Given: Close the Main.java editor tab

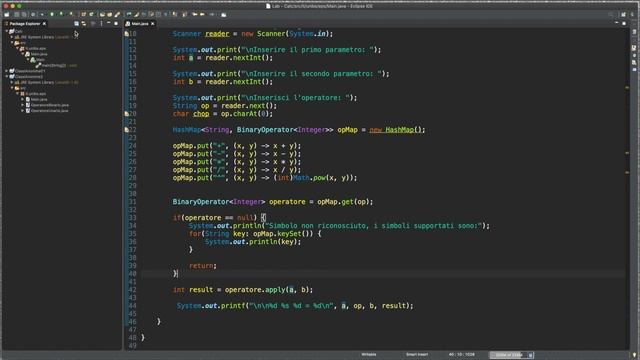Looking at the screenshot, I should coord(153,24).
